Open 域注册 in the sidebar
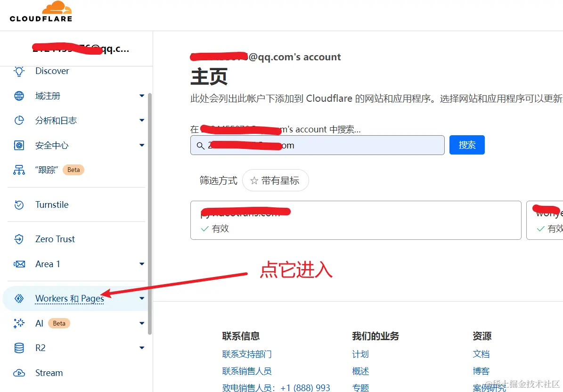 point(48,96)
